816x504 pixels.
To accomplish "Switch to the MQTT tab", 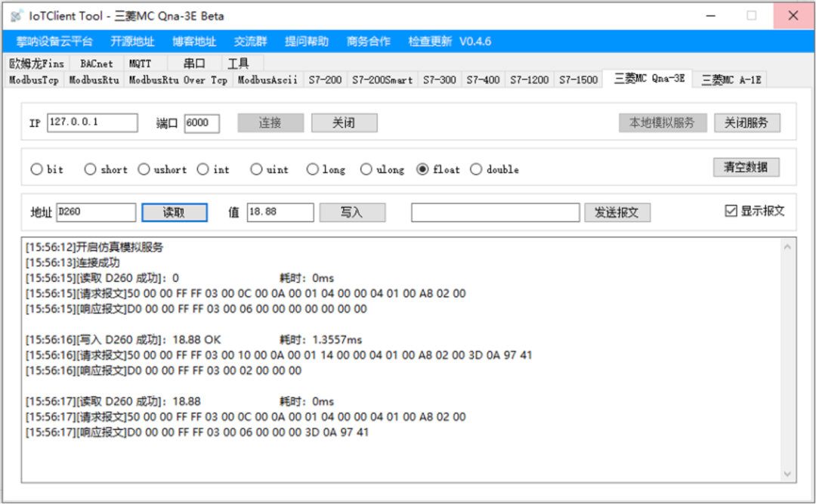I will [x=141, y=63].
